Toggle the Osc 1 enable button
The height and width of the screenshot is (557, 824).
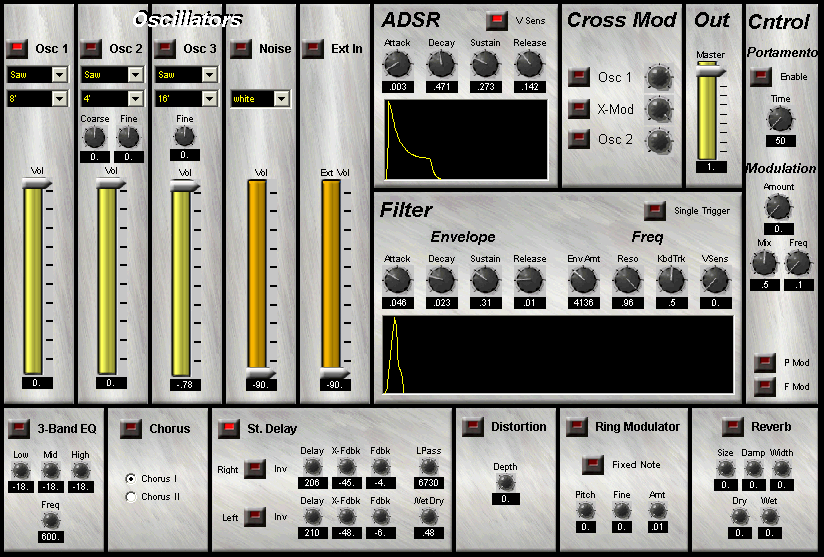click(x=17, y=49)
